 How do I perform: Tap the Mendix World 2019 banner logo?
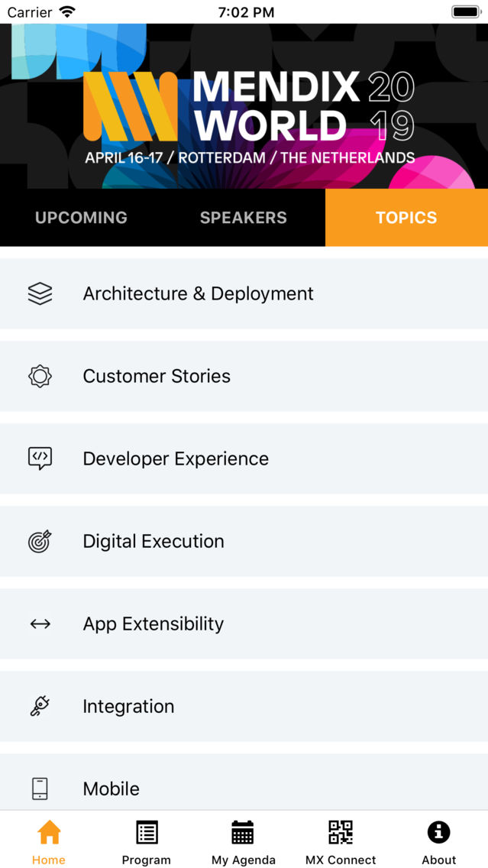click(x=249, y=118)
